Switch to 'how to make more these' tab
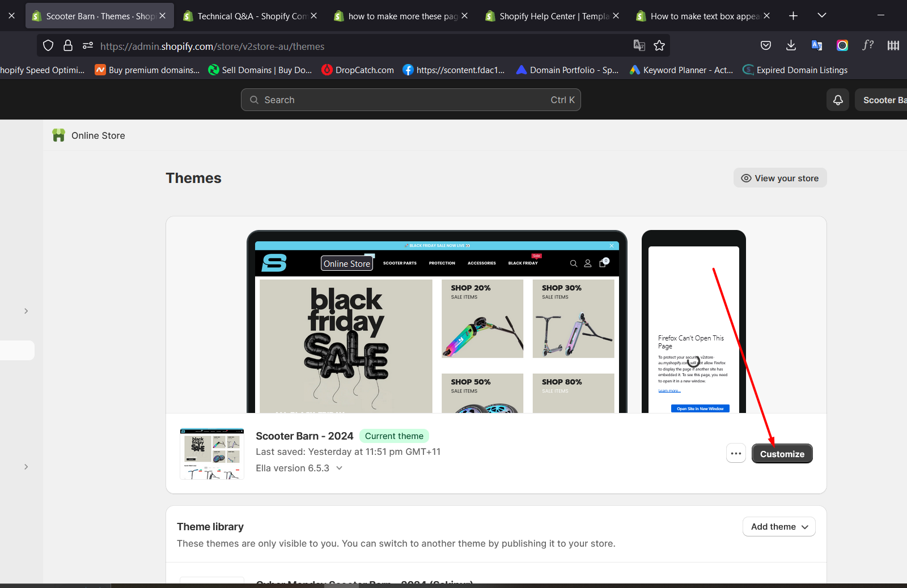The image size is (907, 588). [x=402, y=16]
